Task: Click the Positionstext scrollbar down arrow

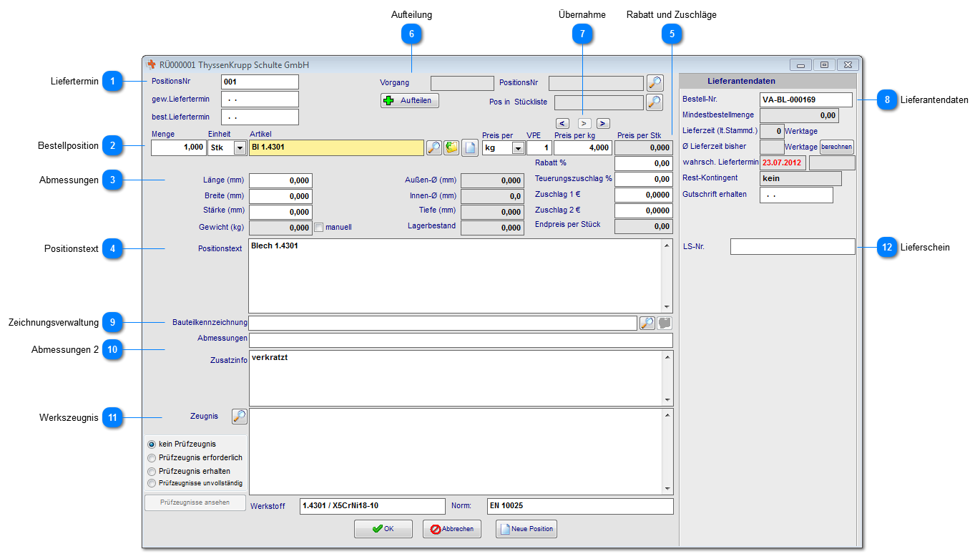Action: 667,306
